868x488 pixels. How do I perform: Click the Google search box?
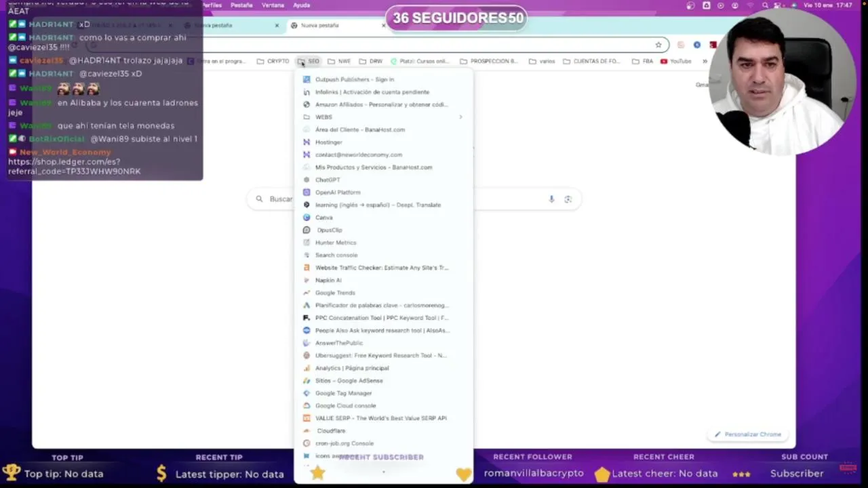click(x=414, y=199)
